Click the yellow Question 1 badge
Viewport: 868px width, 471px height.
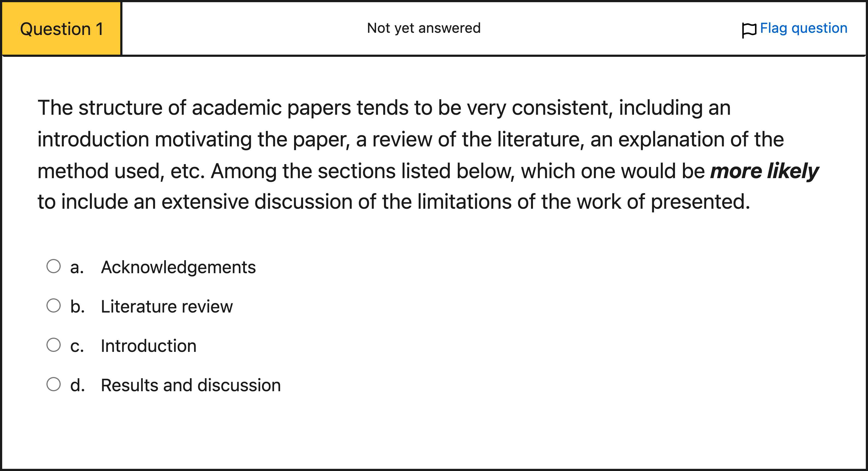[x=61, y=29]
